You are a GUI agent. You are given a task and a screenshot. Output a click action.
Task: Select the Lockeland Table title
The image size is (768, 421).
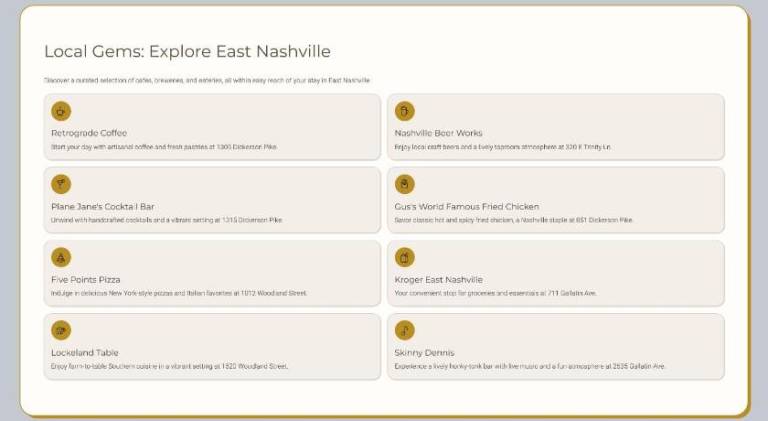(x=85, y=352)
